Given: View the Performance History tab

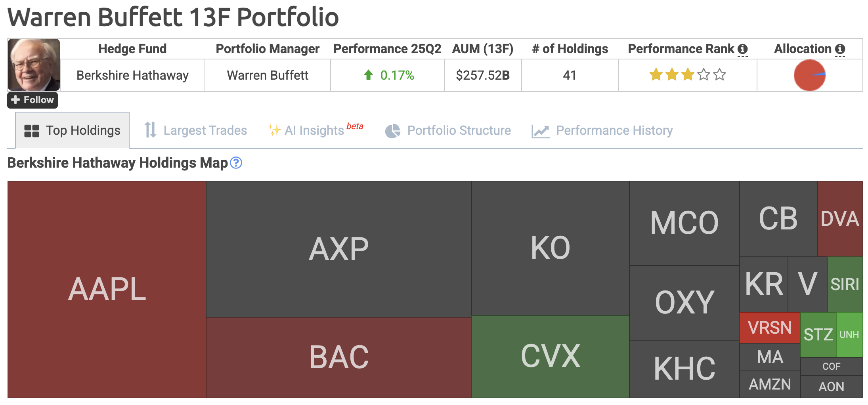Looking at the screenshot, I should 602,130.
